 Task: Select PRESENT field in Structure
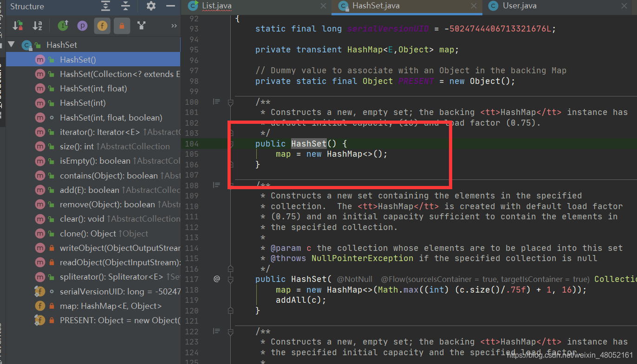pyautogui.click(x=93, y=320)
